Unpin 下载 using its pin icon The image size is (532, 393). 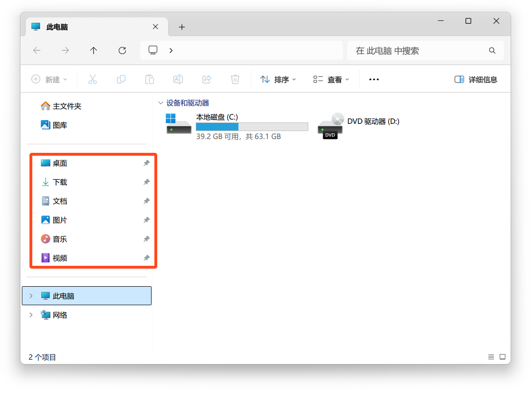point(147,182)
